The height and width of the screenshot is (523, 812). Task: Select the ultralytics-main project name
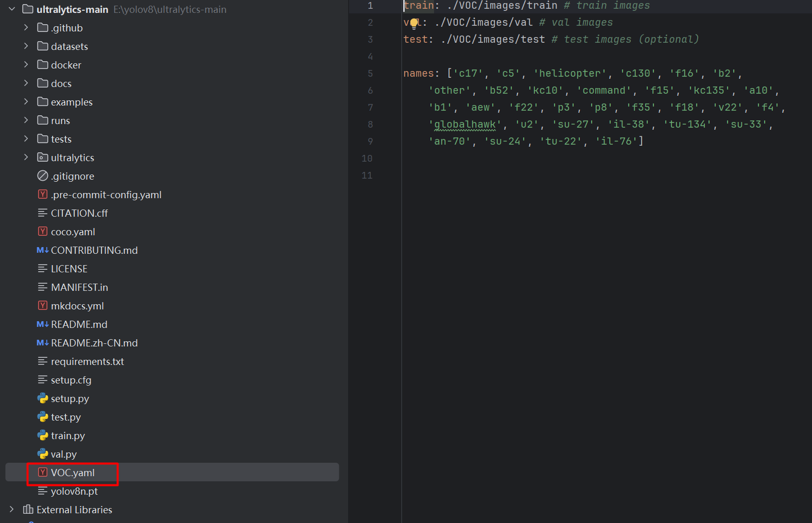click(x=73, y=9)
